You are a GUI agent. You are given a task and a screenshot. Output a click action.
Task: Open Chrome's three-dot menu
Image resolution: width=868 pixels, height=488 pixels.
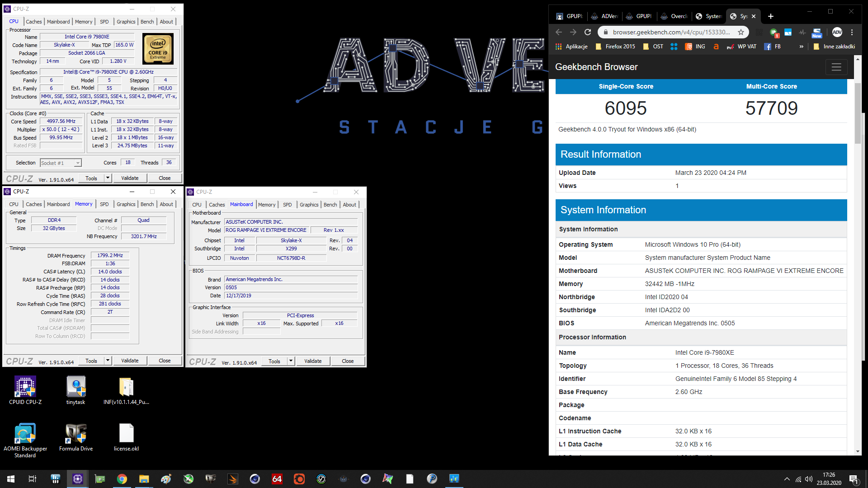point(852,32)
